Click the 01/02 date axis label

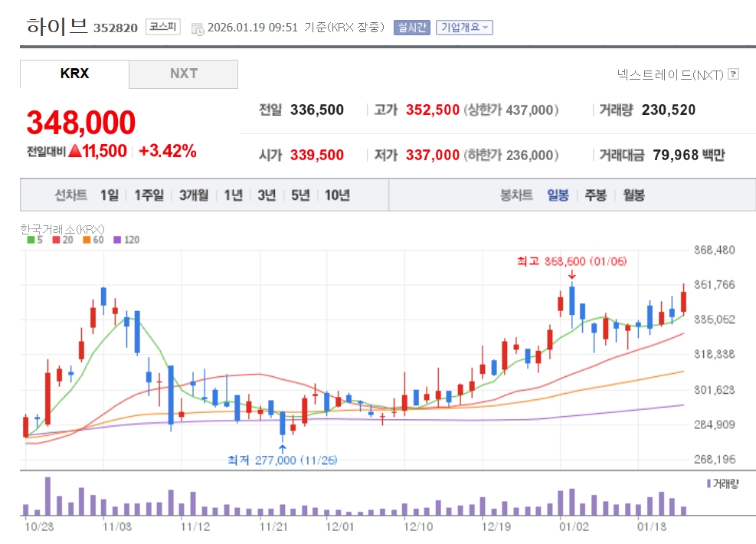point(574,526)
